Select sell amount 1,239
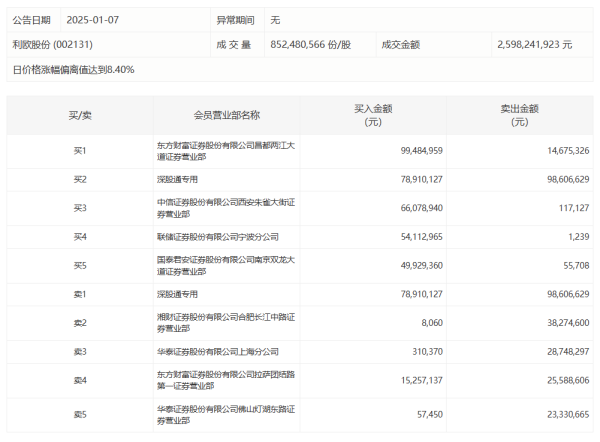600x442 pixels. tap(579, 237)
